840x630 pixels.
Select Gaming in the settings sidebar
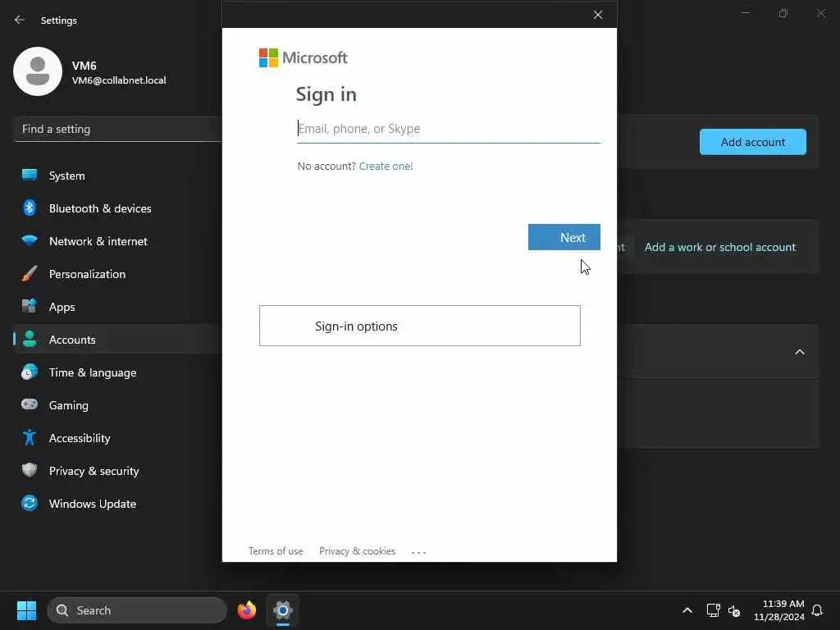118,404
